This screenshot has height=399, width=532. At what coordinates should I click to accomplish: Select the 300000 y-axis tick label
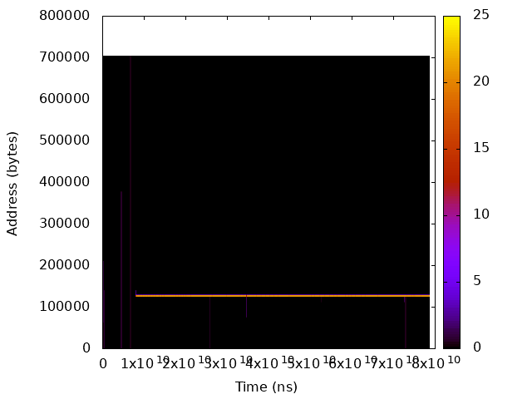click(66, 224)
